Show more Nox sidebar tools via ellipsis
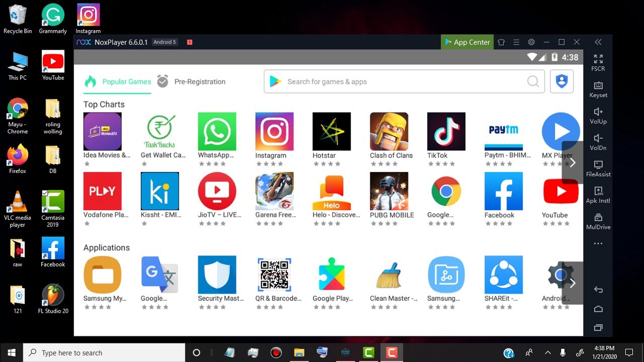The width and height of the screenshot is (644, 362). (x=598, y=244)
